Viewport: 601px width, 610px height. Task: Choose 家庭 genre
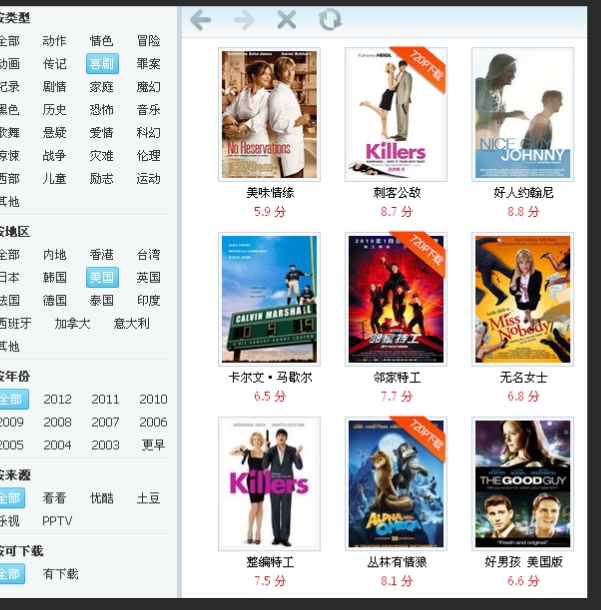point(102,86)
